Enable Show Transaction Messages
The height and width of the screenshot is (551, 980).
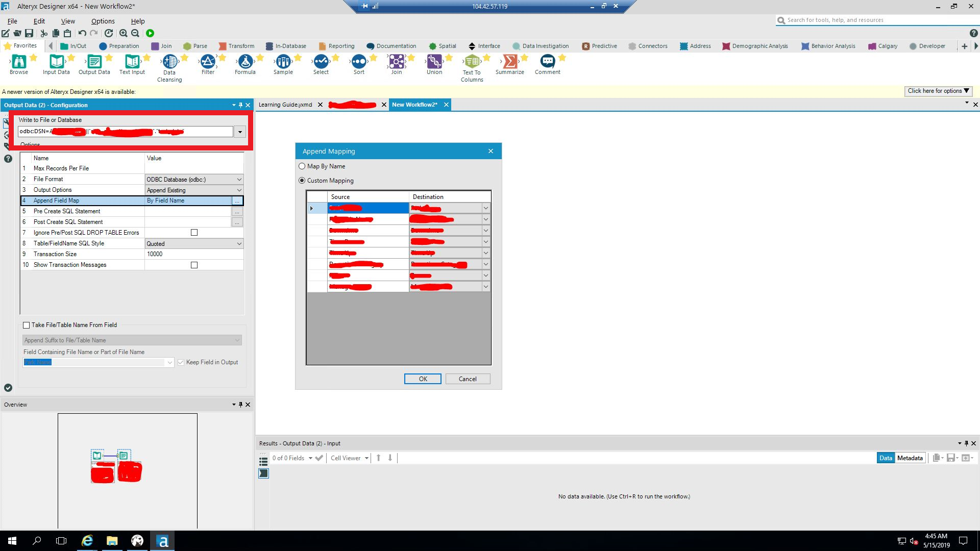click(194, 265)
